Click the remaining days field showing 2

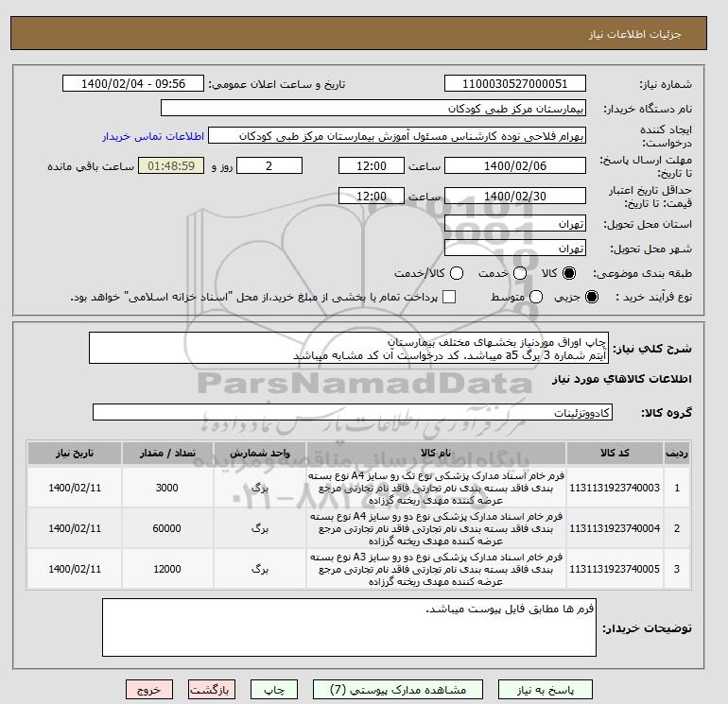coord(269,165)
